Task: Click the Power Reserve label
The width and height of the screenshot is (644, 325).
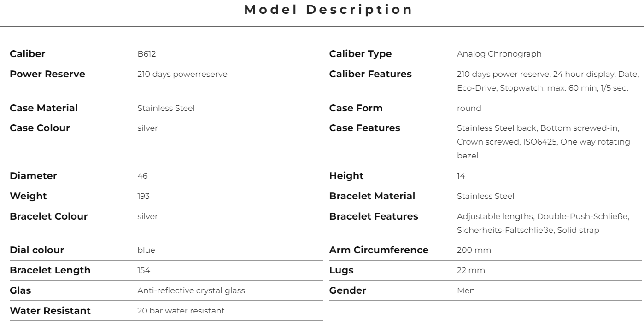Action: click(x=47, y=74)
